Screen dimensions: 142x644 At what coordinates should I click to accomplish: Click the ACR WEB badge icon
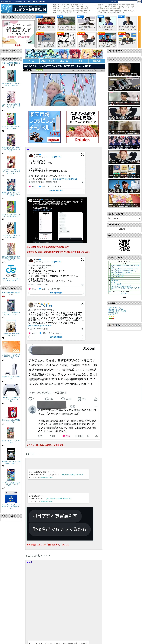click(x=124, y=297)
